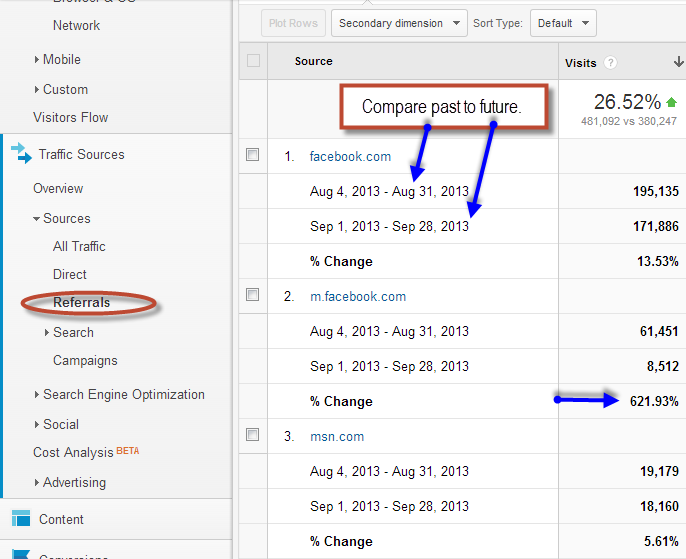
Task: Open the Content section in sidebar
Action: [x=61, y=519]
